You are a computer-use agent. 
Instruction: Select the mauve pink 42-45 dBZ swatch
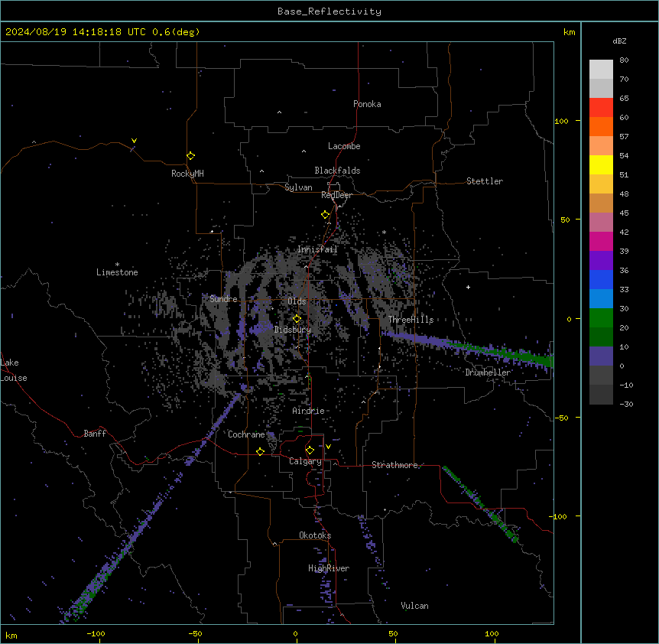pos(601,223)
